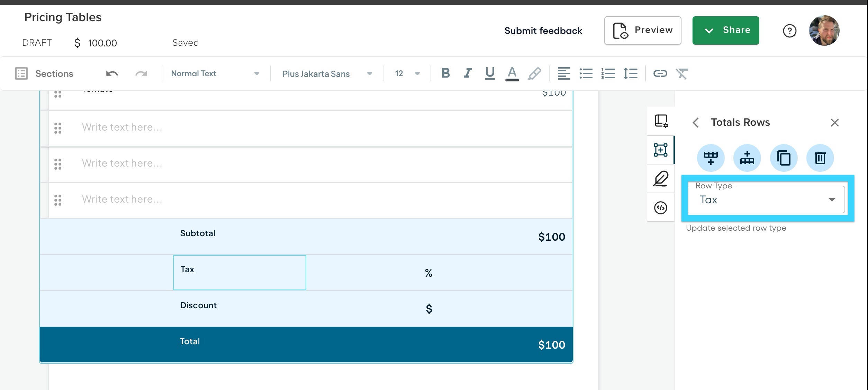The width and height of the screenshot is (868, 390).
Task: Select the Total label
Action: 190,341
